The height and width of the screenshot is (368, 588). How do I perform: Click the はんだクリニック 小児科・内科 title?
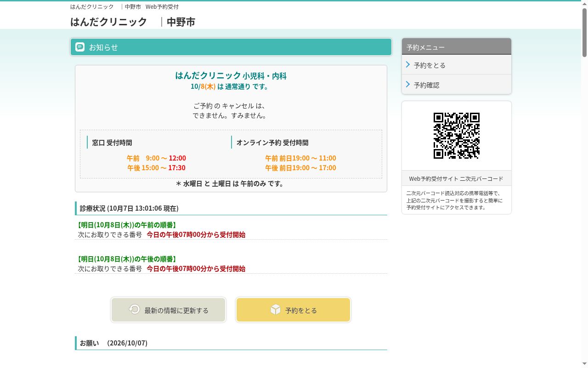pos(231,75)
